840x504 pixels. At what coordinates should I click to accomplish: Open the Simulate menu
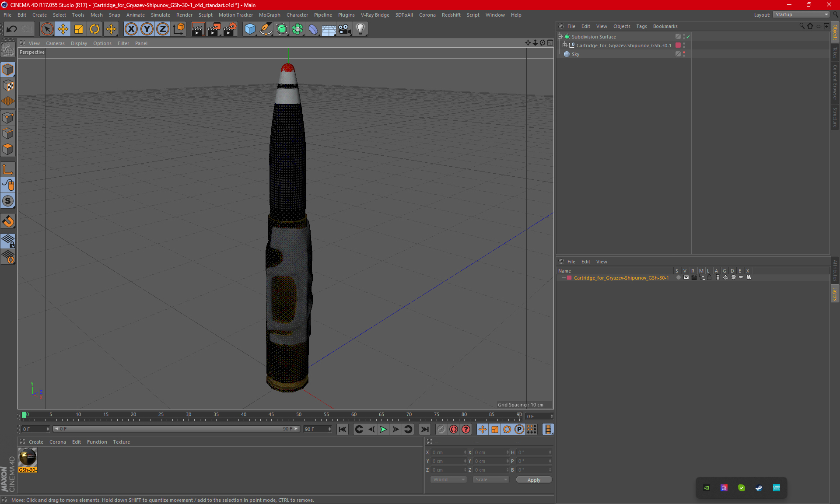pos(161,15)
